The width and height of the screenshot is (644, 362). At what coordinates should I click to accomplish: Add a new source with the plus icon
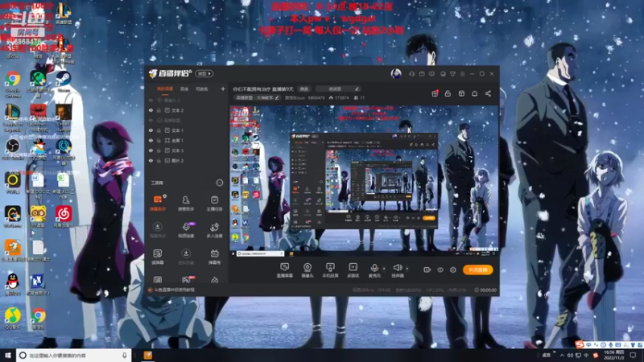[x=223, y=88]
